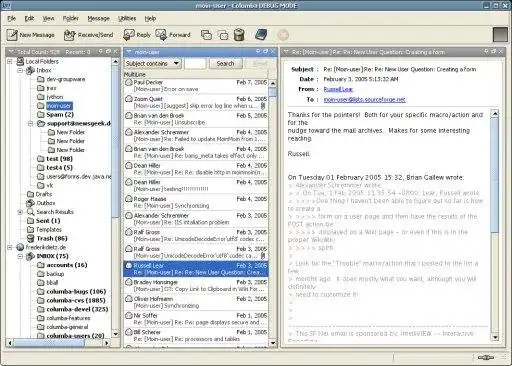Click the New Message toolbar icon
This screenshot has width=512, height=366.
click(x=12, y=35)
